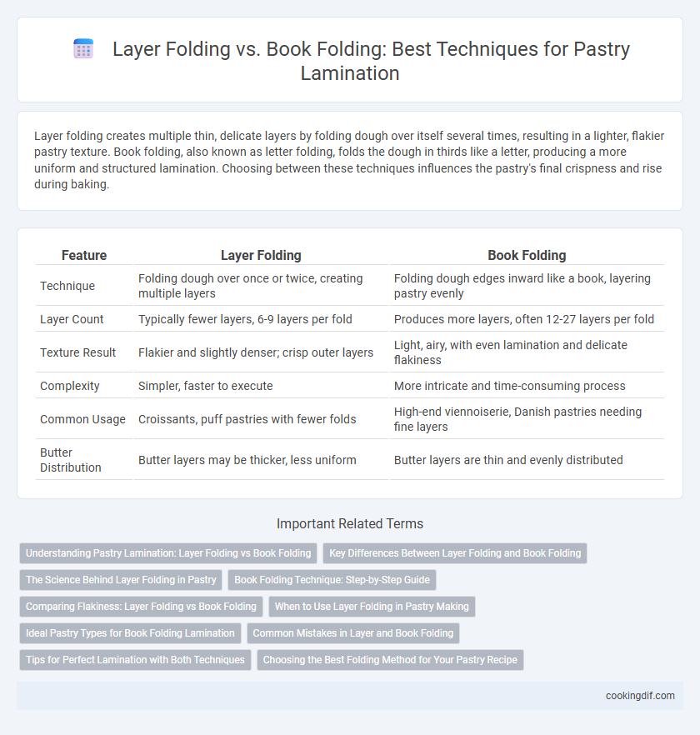The width and height of the screenshot is (700, 735).
Task: Click the 'Feature' column header
Action: [x=84, y=256]
